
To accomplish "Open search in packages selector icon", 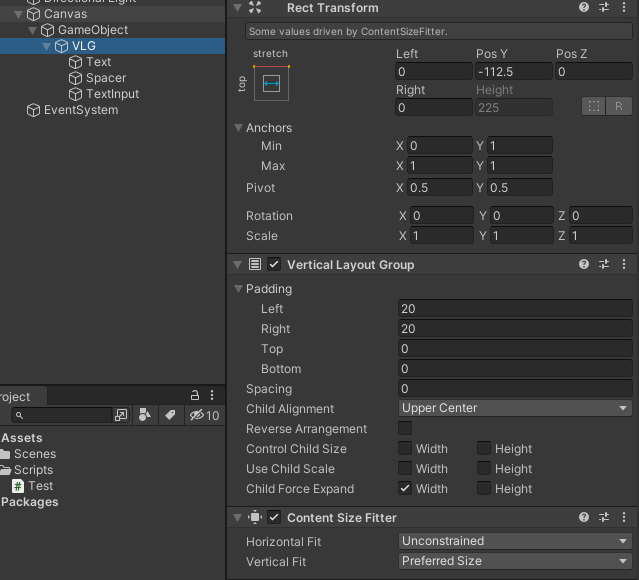I will pos(121,415).
